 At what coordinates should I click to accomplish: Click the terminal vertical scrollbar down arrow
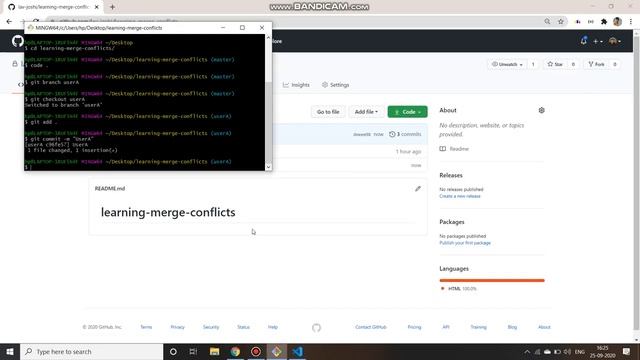pyautogui.click(x=268, y=167)
